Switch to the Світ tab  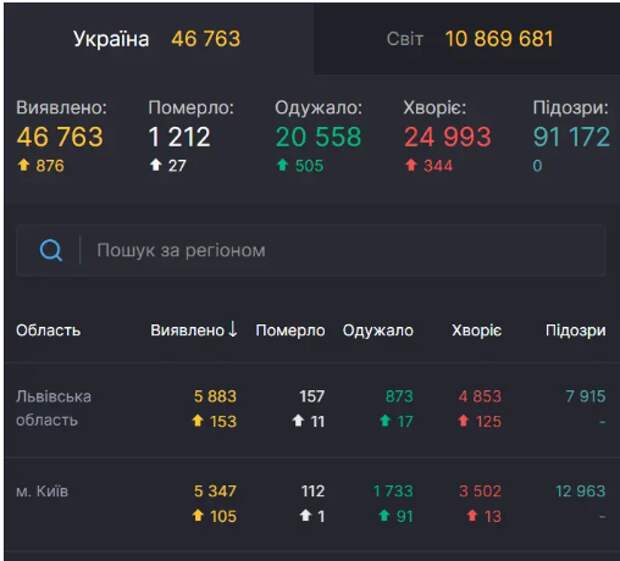click(469, 39)
